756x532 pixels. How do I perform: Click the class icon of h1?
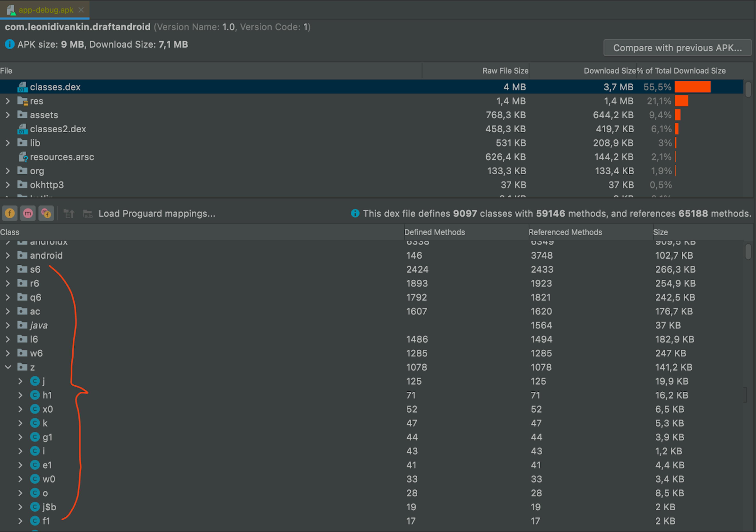pos(35,395)
